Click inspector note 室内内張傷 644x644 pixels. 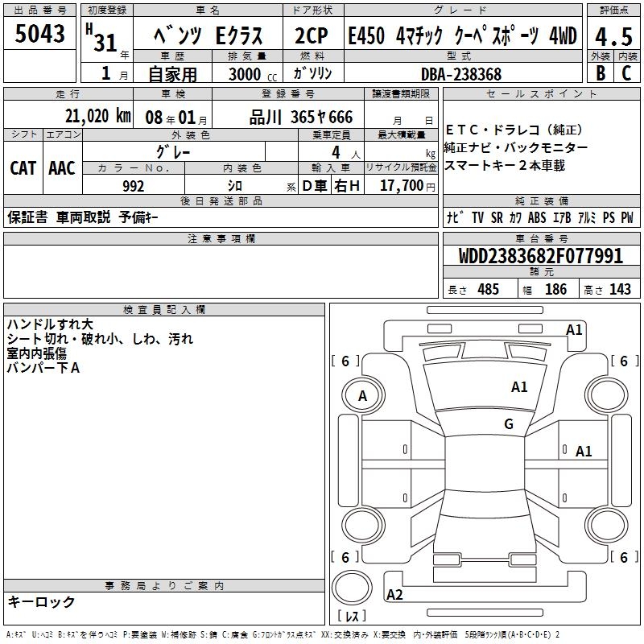point(36,353)
